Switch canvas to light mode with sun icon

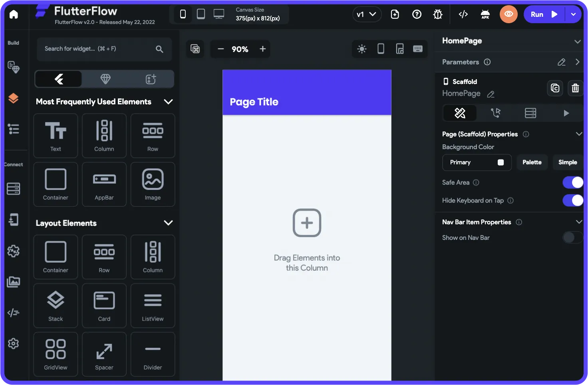pyautogui.click(x=362, y=49)
